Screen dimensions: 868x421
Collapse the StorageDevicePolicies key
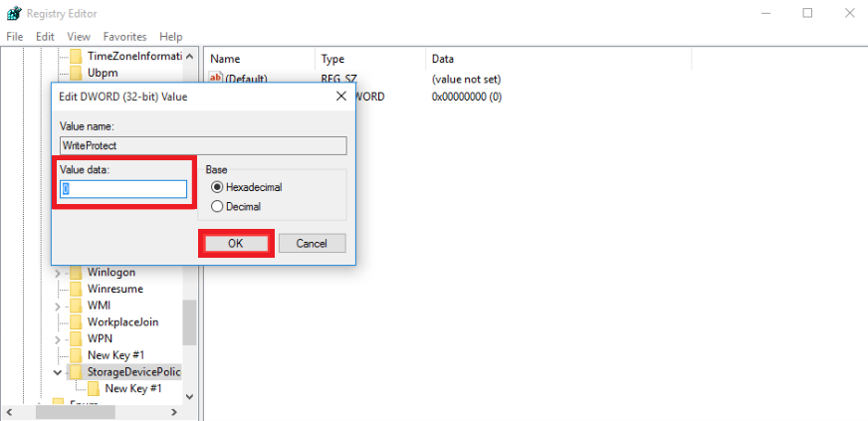click(x=58, y=372)
